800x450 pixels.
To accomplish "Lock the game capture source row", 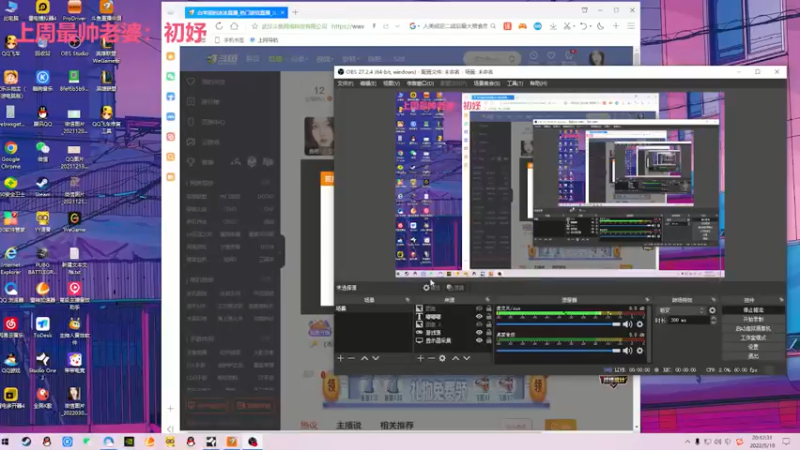I will [488, 332].
